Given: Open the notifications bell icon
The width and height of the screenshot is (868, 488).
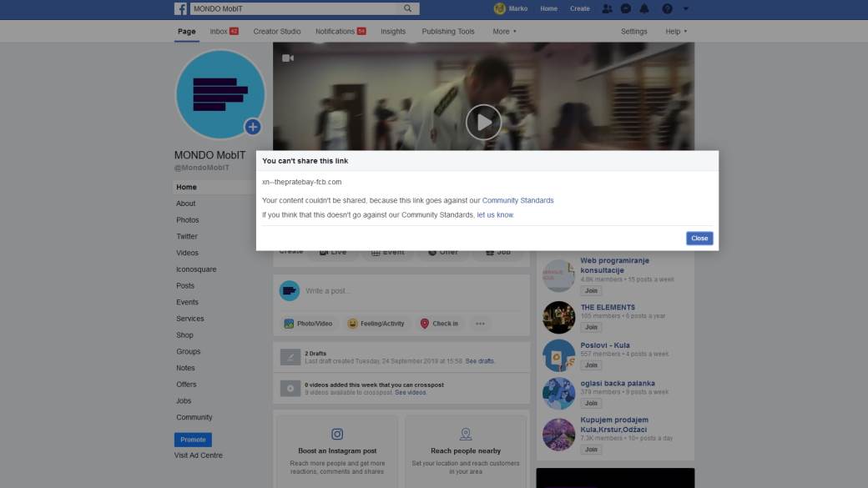Looking at the screenshot, I should pos(644,8).
